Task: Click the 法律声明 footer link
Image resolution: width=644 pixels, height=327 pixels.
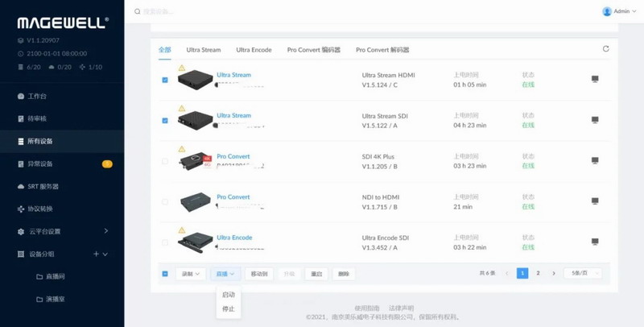Action: (401, 308)
